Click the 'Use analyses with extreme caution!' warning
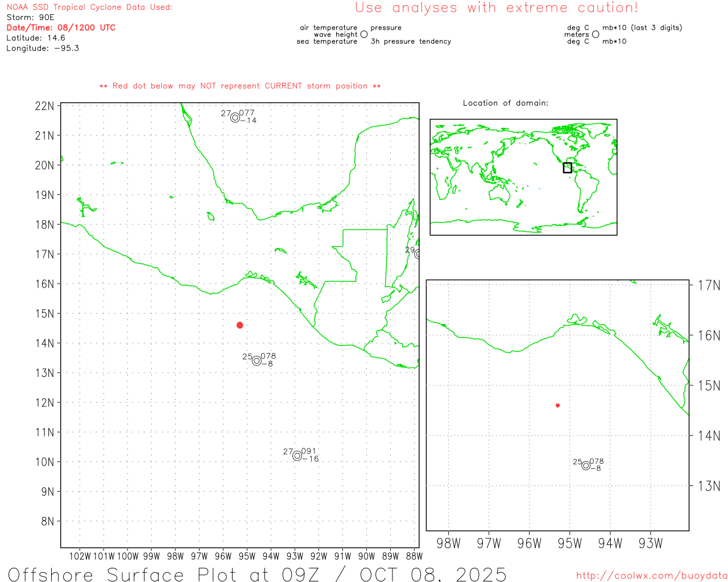The image size is (728, 582). click(x=496, y=8)
